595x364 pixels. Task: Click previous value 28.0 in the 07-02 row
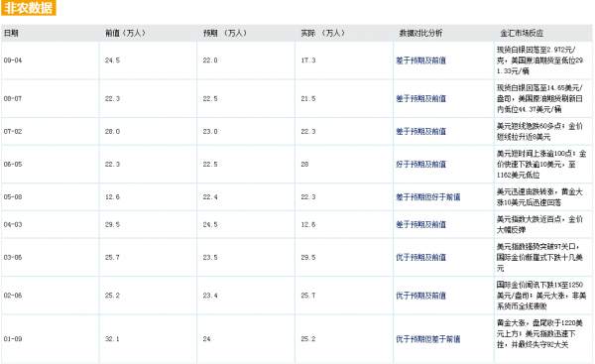pos(112,131)
